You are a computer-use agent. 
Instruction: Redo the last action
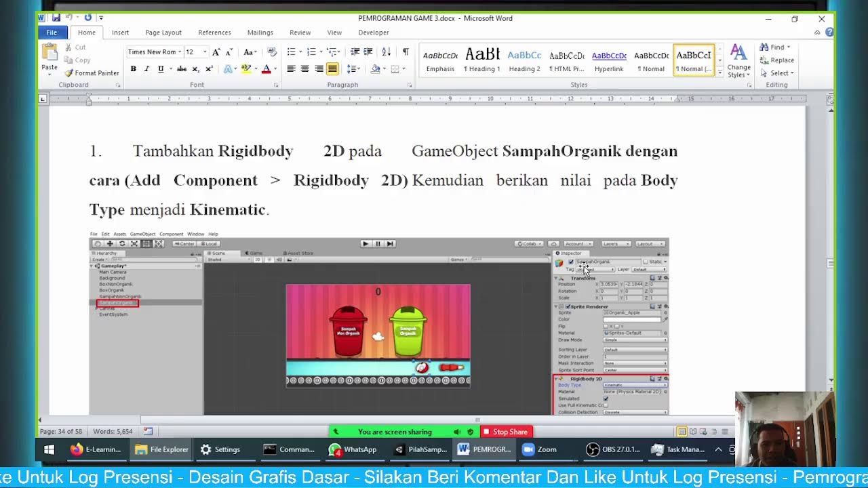[88, 18]
